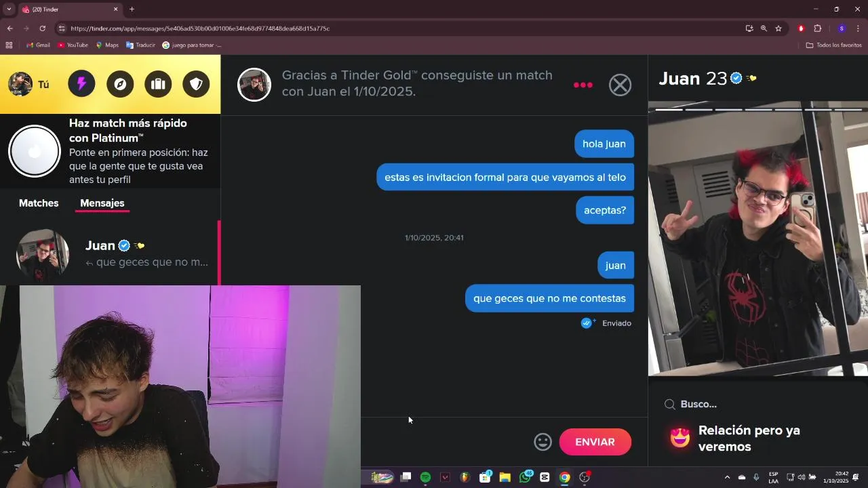Close the Tinder browser tab
The image size is (868, 488).
[115, 9]
